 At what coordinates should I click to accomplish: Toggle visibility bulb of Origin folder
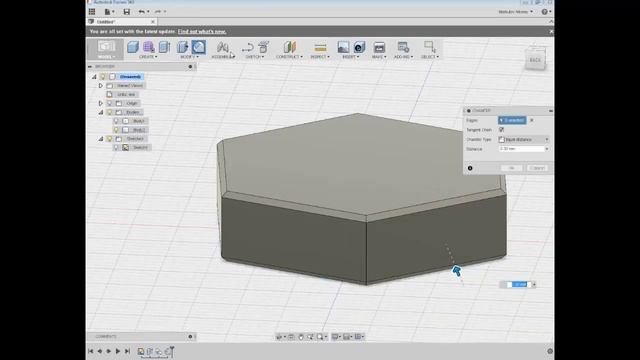coord(109,103)
